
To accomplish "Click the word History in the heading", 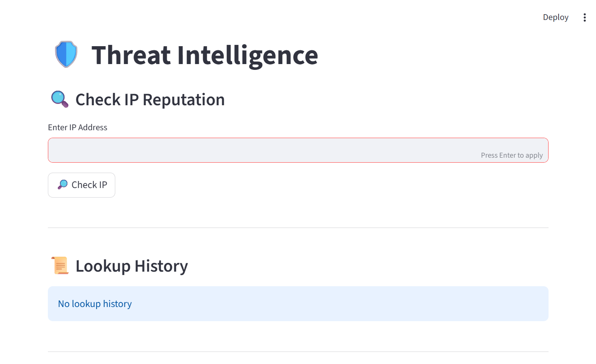I will 161,266.
